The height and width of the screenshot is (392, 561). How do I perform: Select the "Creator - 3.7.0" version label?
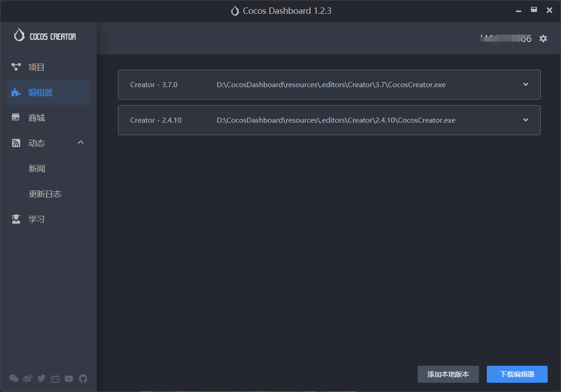point(154,85)
